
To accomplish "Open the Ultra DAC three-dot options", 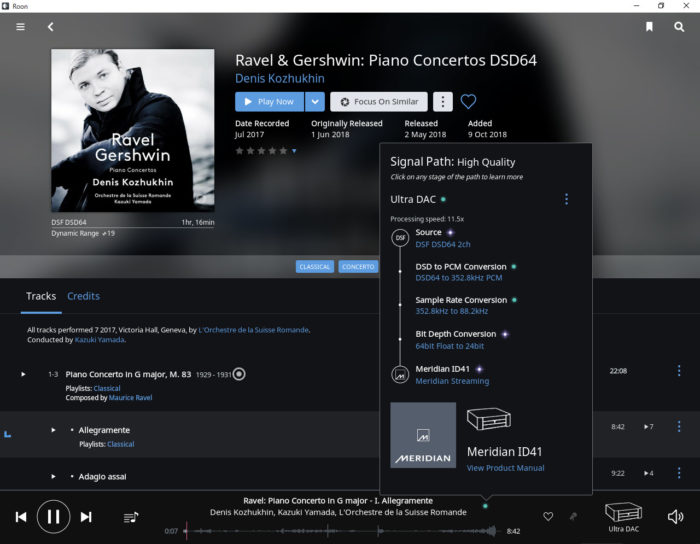I will [x=566, y=199].
